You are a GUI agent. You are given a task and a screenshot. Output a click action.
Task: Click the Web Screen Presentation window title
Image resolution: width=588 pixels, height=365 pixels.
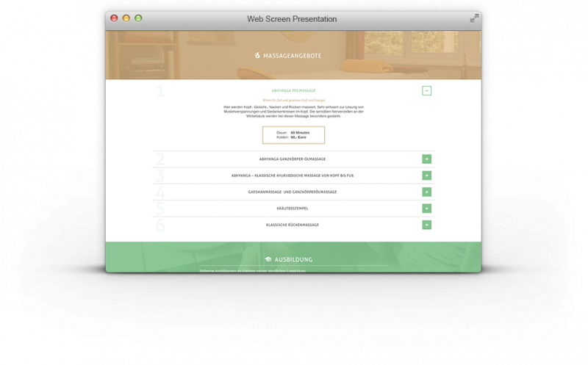click(x=292, y=19)
